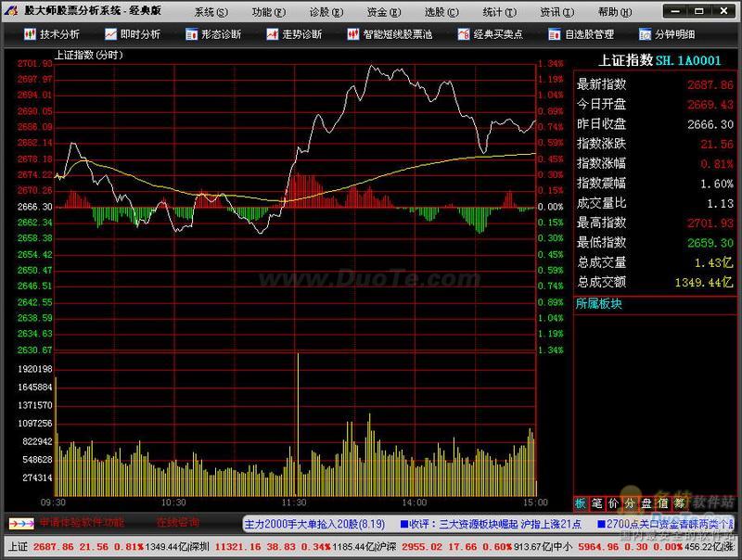The height and width of the screenshot is (560, 742).
Task: Open the 形态诊断 toolbar icon
Action: (x=191, y=34)
